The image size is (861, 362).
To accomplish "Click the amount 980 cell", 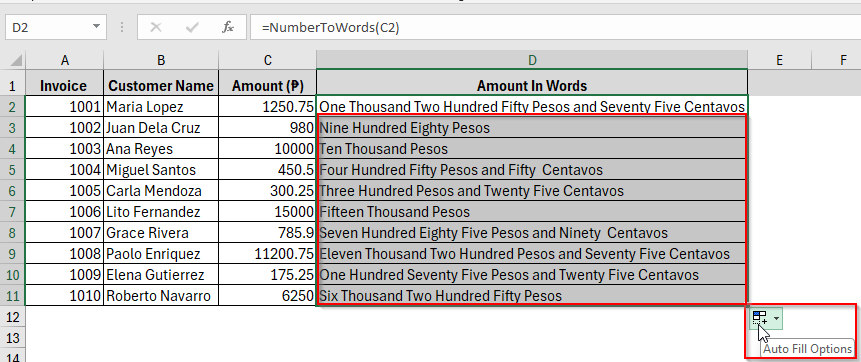I will (267, 128).
